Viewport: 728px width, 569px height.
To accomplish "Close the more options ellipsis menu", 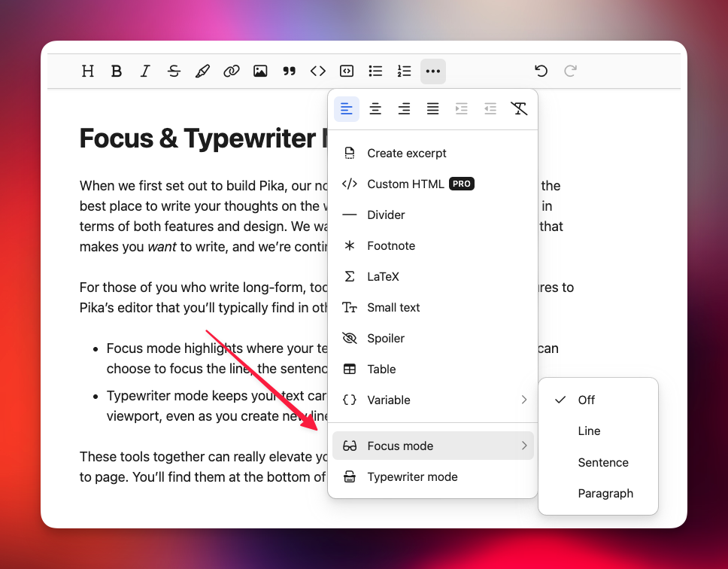I will click(432, 71).
